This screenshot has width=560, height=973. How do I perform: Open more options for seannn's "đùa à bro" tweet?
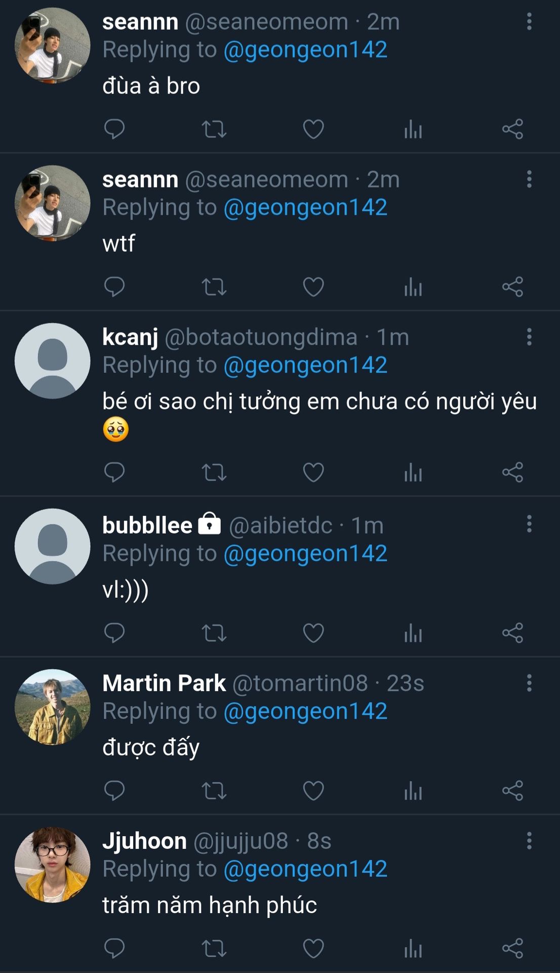click(x=529, y=22)
